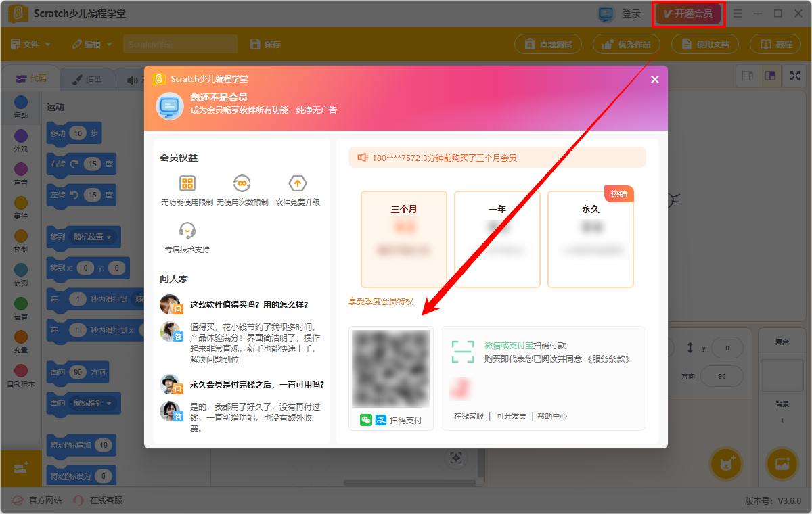The height and width of the screenshot is (514, 812).
Task: Click the scan frame icon beside 扫码付款
Action: click(463, 352)
